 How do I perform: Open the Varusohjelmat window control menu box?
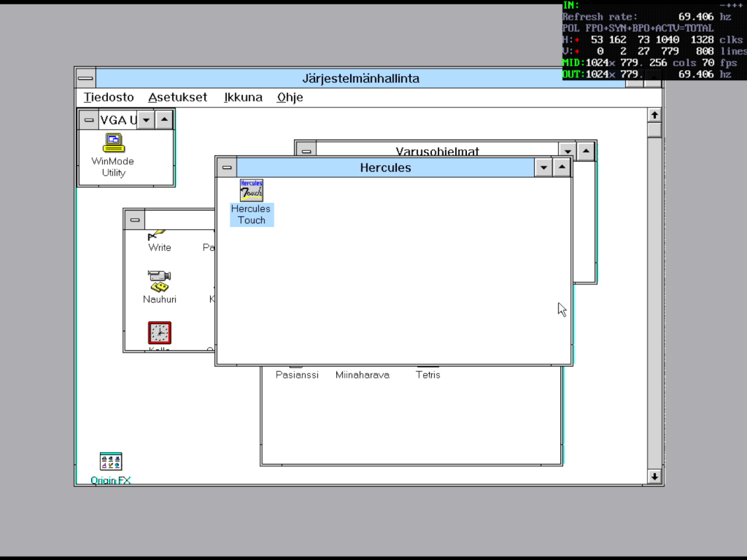tap(306, 151)
